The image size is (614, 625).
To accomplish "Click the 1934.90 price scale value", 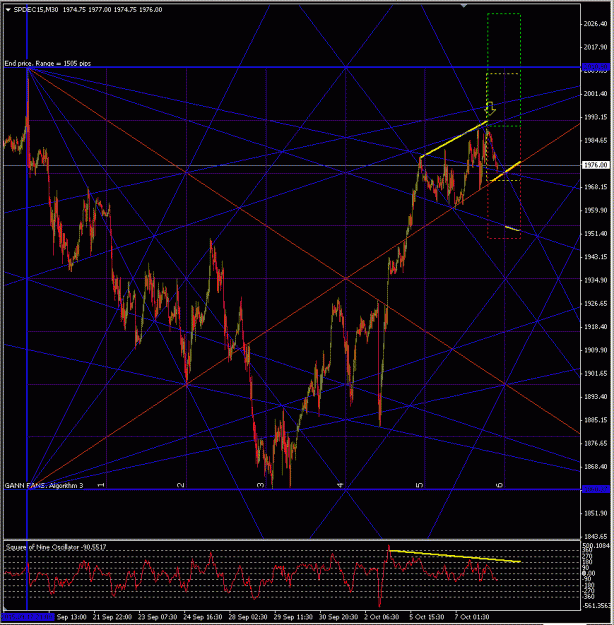I will point(595,280).
